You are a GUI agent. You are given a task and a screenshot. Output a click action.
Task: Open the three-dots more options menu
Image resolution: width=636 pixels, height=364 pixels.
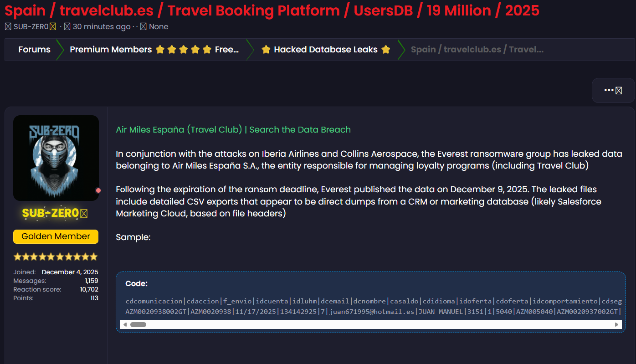coord(613,90)
